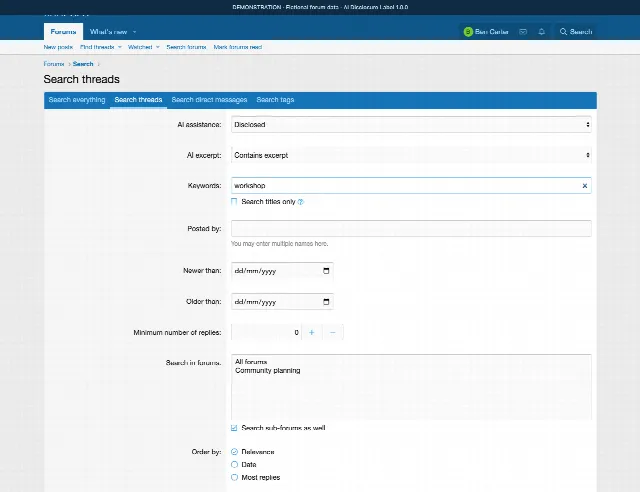Image resolution: width=640 pixels, height=492 pixels.
Task: Select Date ordering
Action: tap(234, 464)
